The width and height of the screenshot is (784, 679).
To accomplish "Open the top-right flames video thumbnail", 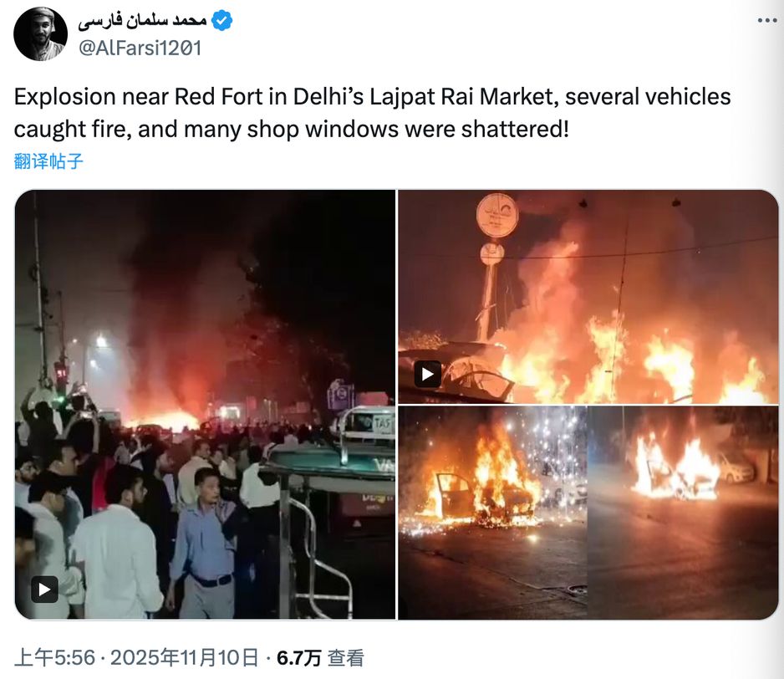I will 588,297.
